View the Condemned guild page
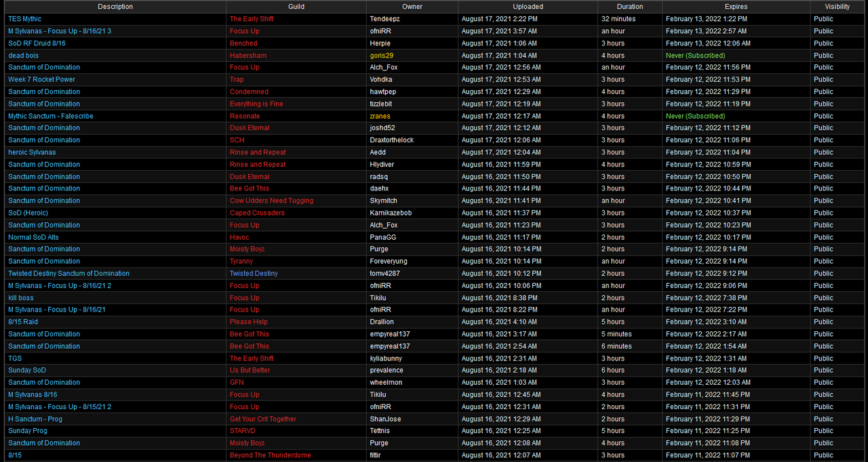868x462 pixels. point(249,91)
